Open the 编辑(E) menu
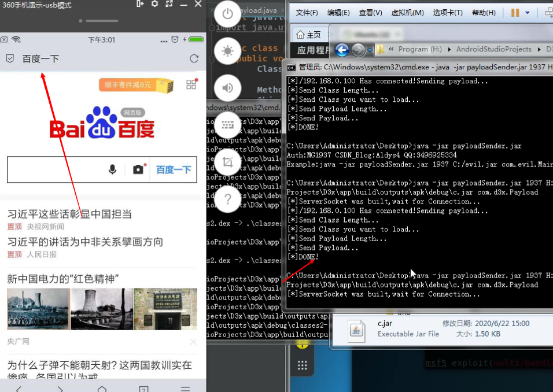Viewport: 553px width, 392px height. [x=338, y=13]
